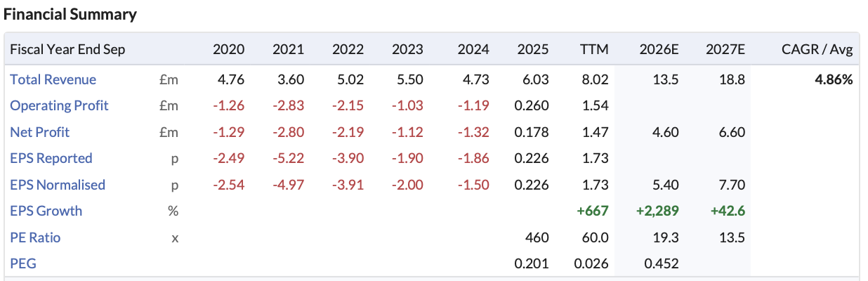Select the 2025 PE ratio value 460
This screenshot has width=868, height=281.
point(537,237)
